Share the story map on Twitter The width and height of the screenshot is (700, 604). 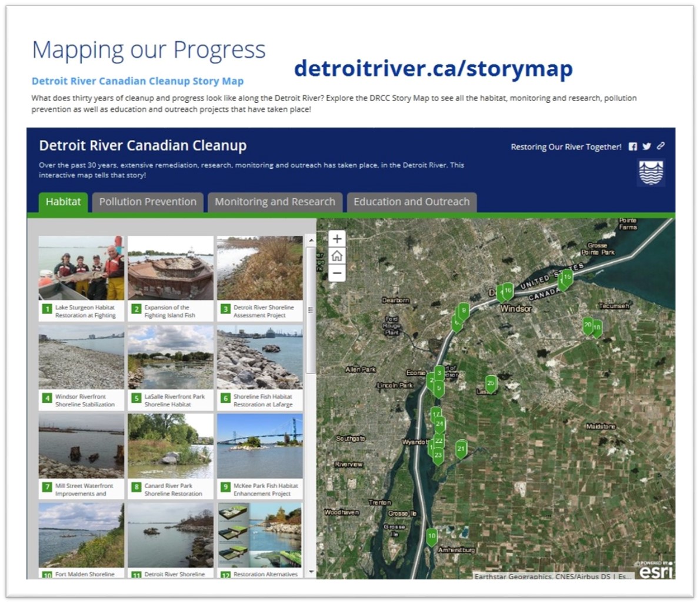pos(646,146)
